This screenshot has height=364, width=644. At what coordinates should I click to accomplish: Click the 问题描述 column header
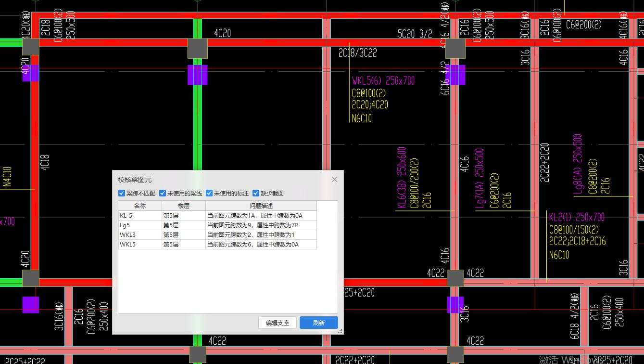[261, 206]
